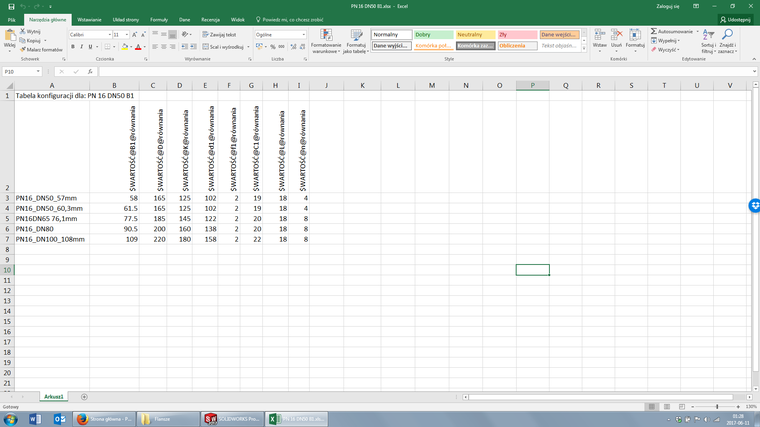Increase font size with larger A icon
760x427 pixels.
coord(134,35)
